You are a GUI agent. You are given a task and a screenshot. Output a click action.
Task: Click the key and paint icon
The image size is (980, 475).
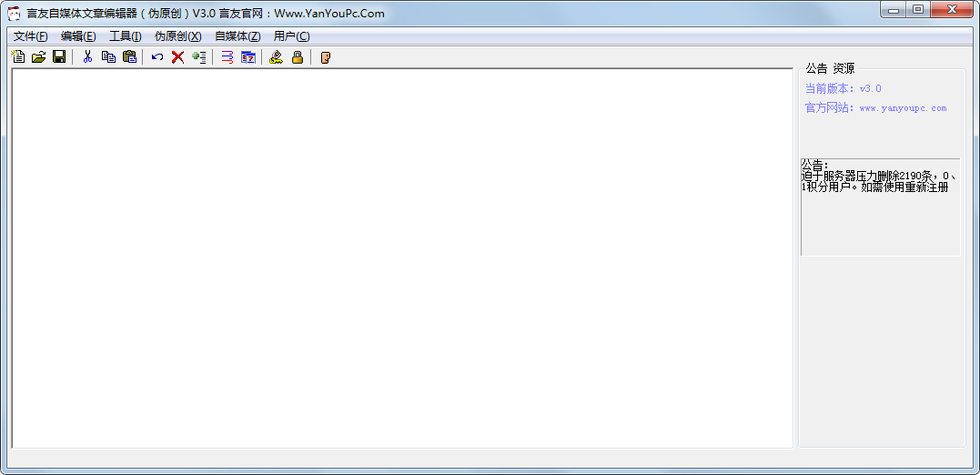tap(277, 57)
